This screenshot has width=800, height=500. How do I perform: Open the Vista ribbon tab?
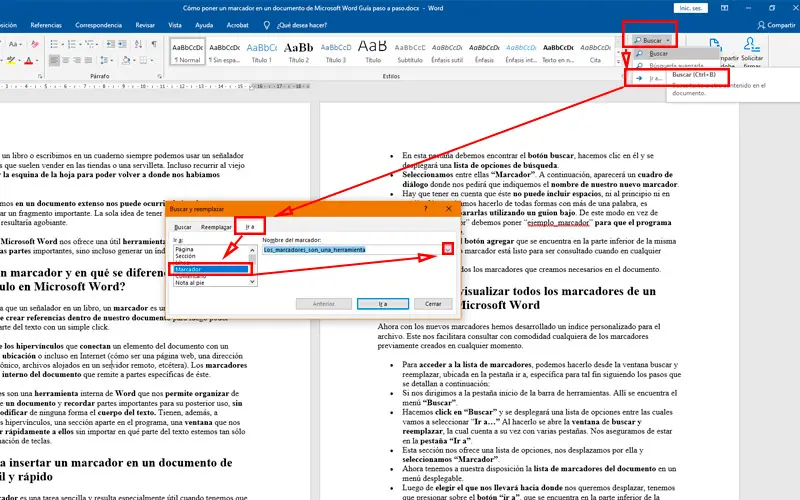[175, 25]
